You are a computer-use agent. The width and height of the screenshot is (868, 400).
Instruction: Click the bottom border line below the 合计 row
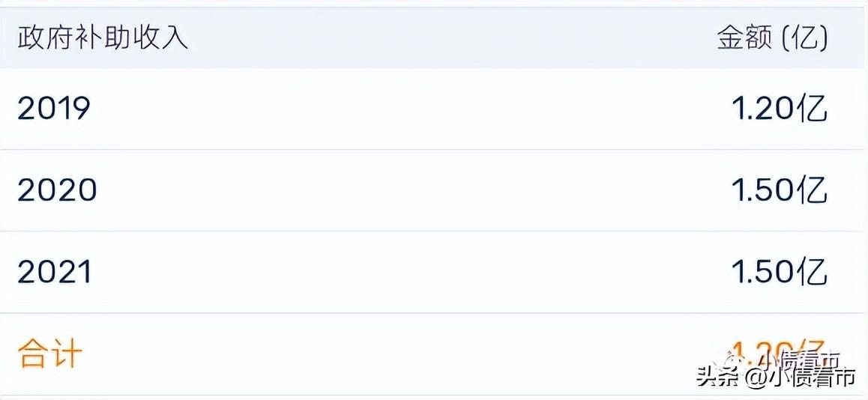[434, 395]
